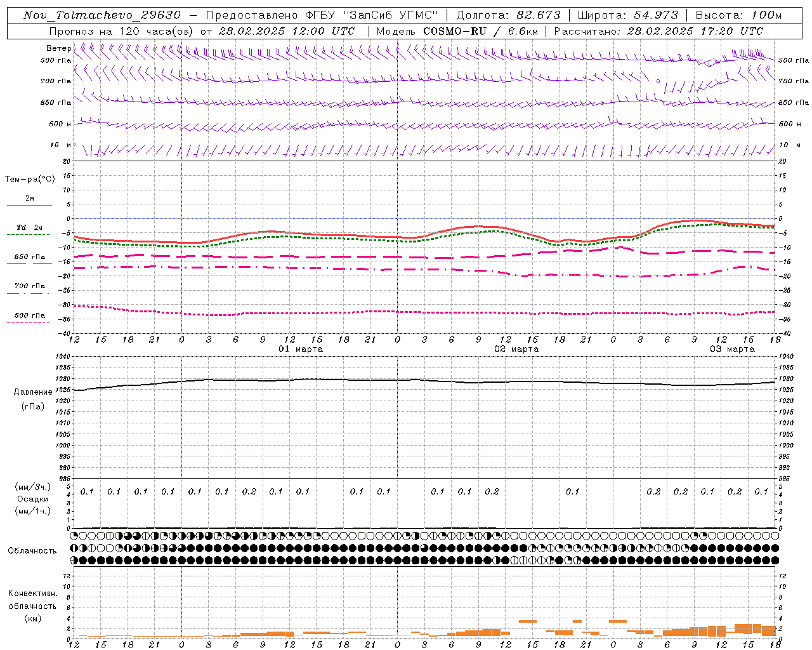Click the forecast start time 28.02.2025 12:00 UTC
812x650 pixels.
pos(287,31)
